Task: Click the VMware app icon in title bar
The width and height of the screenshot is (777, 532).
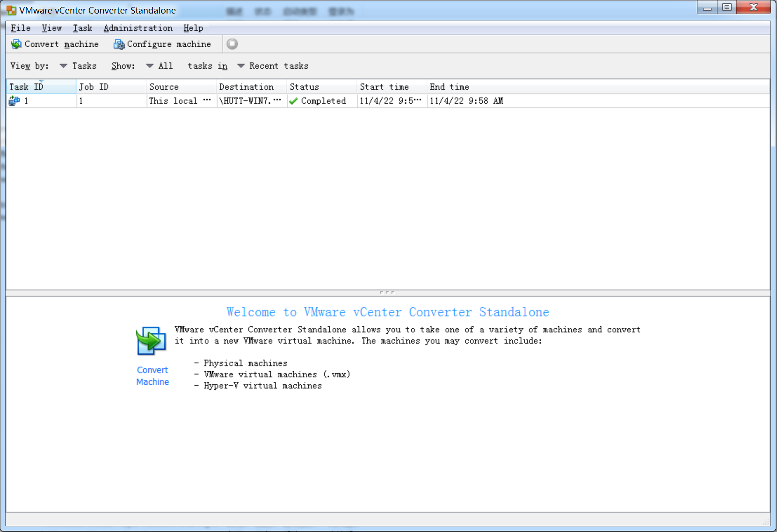Action: pos(11,10)
